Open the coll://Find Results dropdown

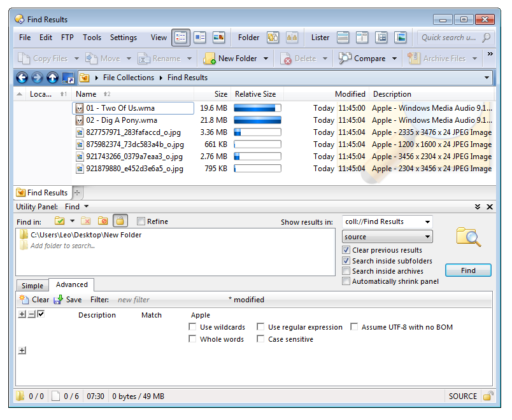[x=426, y=222]
